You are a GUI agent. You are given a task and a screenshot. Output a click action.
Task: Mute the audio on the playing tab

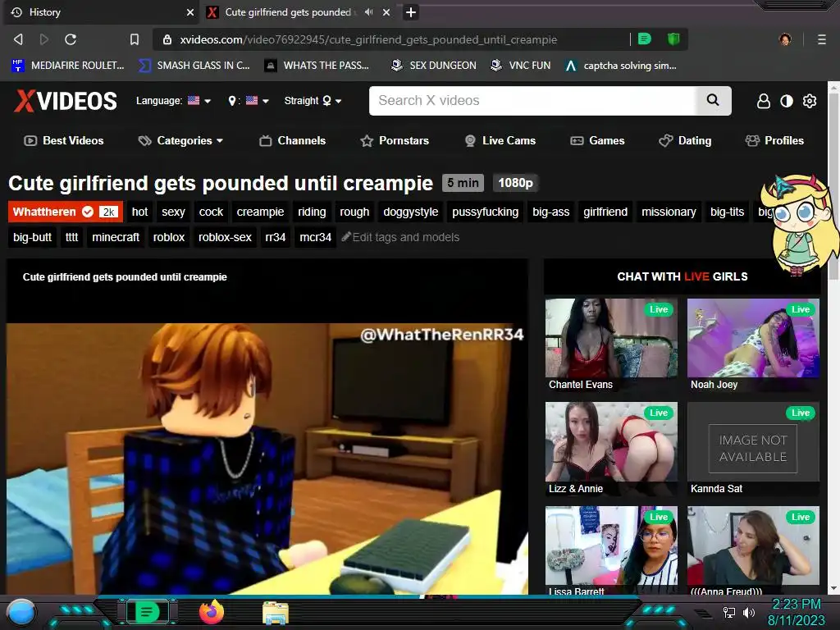368,11
